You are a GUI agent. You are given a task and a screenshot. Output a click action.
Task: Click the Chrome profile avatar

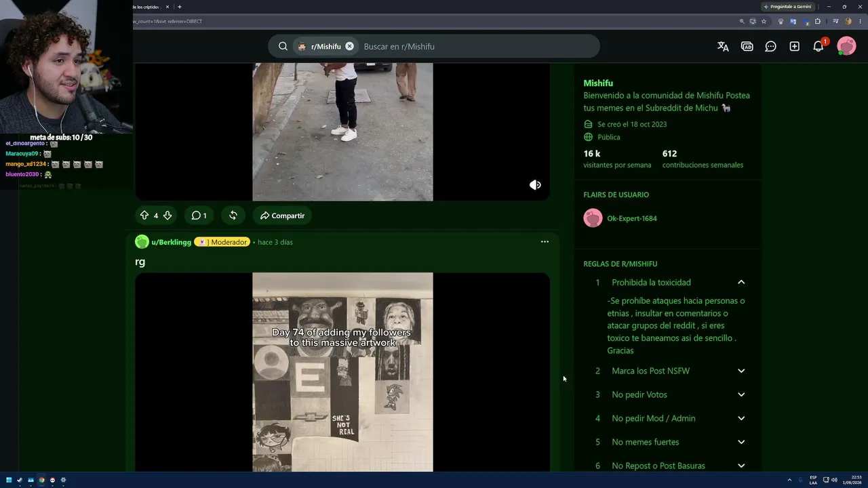coord(848,21)
